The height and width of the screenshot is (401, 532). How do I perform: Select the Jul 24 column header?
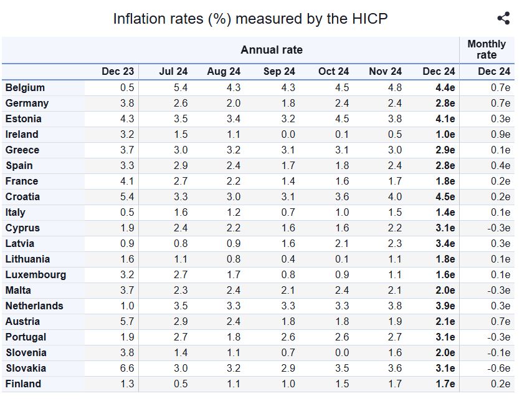(173, 71)
